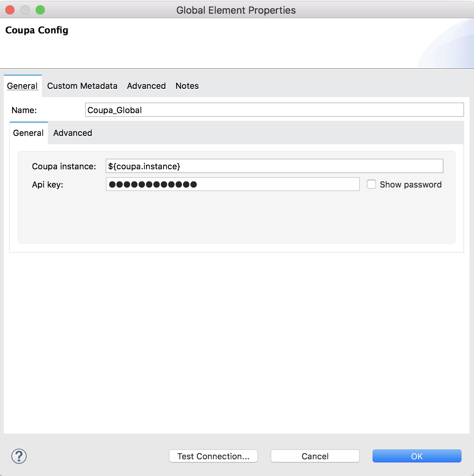
Task: Switch to the Custom Metadata tab
Action: [82, 86]
